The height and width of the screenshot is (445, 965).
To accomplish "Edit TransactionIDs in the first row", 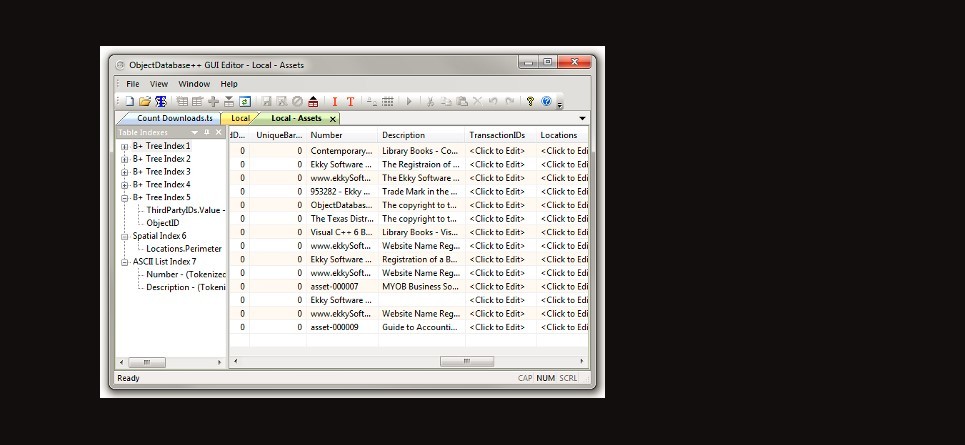I will [x=497, y=151].
